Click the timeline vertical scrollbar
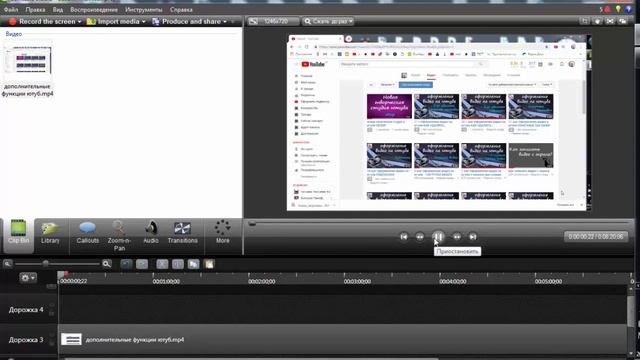The width and height of the screenshot is (640, 360). click(x=631, y=310)
